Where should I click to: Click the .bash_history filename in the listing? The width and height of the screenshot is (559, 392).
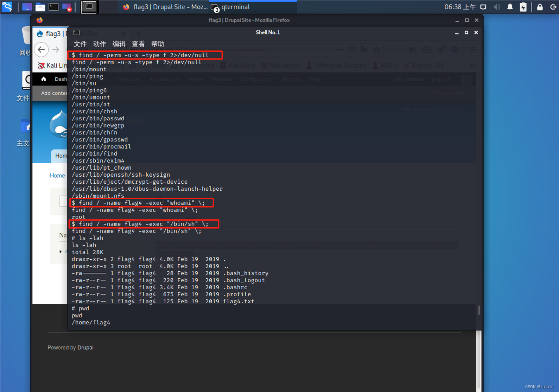click(246, 273)
